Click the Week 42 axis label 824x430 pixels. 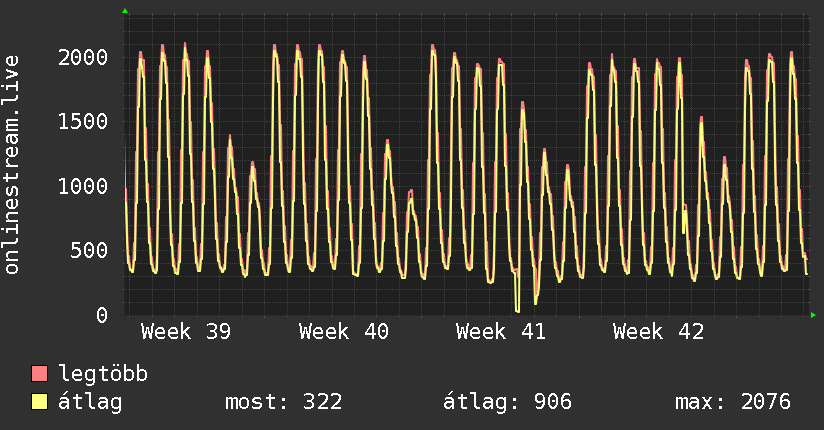658,332
